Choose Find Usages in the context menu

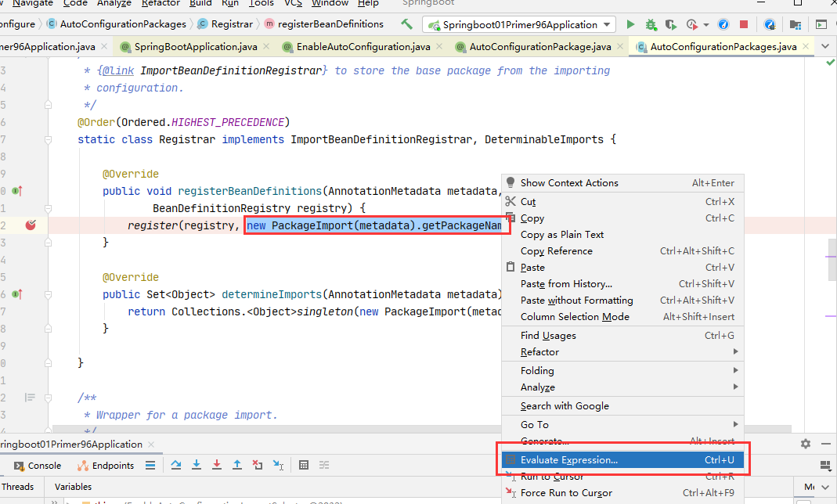[x=623, y=336]
